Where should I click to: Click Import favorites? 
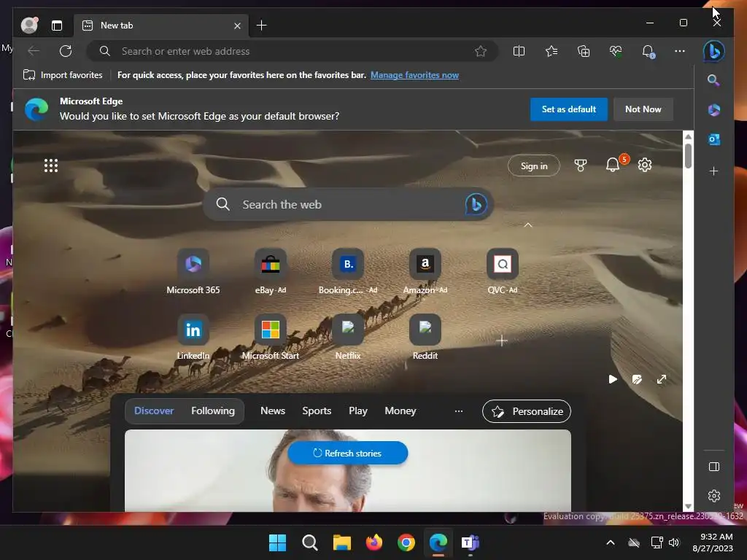click(63, 75)
